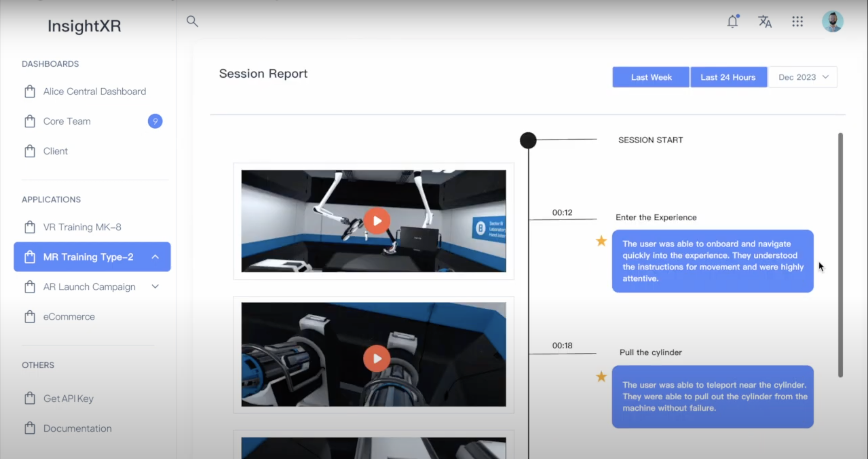Viewport: 868px width, 459px height.
Task: Collapse the MR Training Type-2 chevron
Action: (155, 257)
